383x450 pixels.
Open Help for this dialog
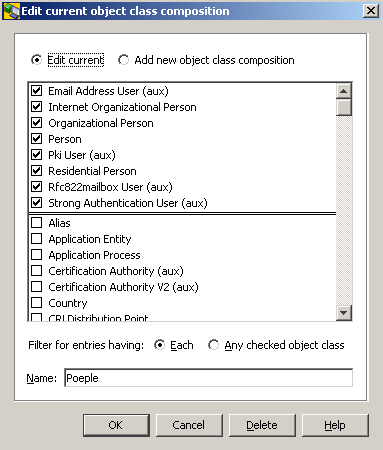[x=335, y=425]
